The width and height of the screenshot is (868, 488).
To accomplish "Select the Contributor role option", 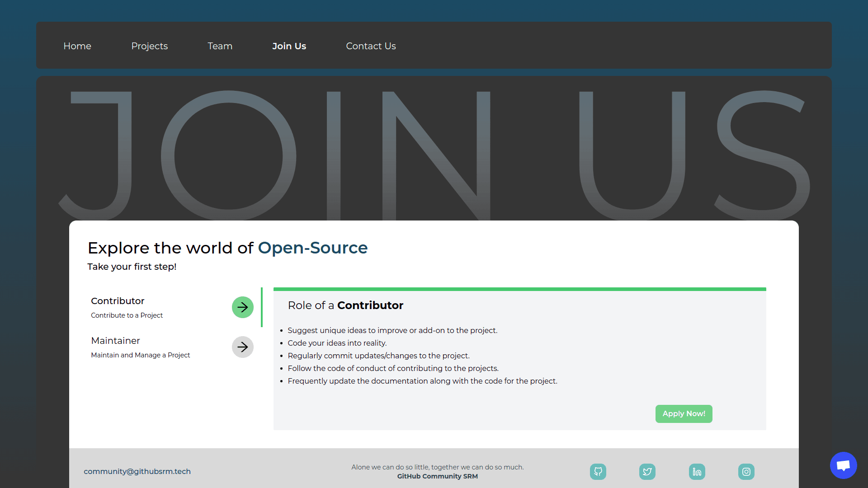I will click(118, 301).
